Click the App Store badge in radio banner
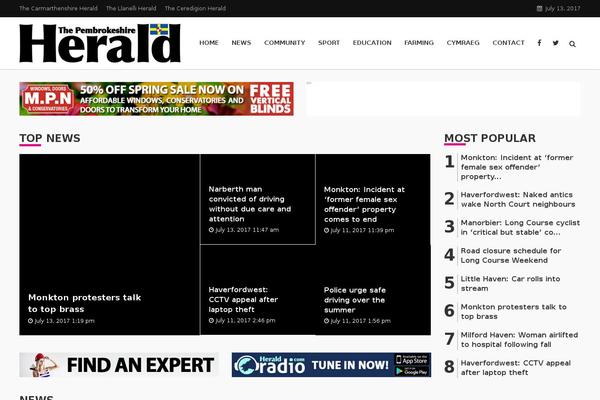 [412, 359]
